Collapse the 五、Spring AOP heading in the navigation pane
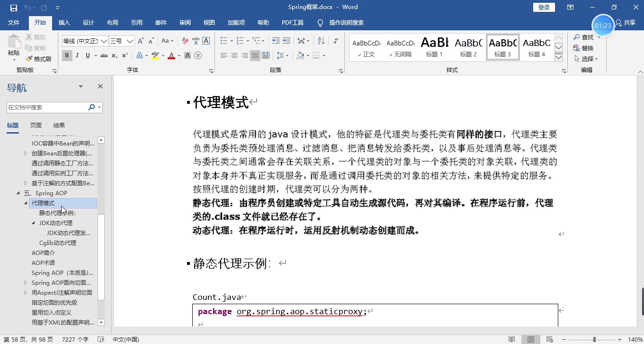This screenshot has height=344, width=644. pyautogui.click(x=18, y=193)
